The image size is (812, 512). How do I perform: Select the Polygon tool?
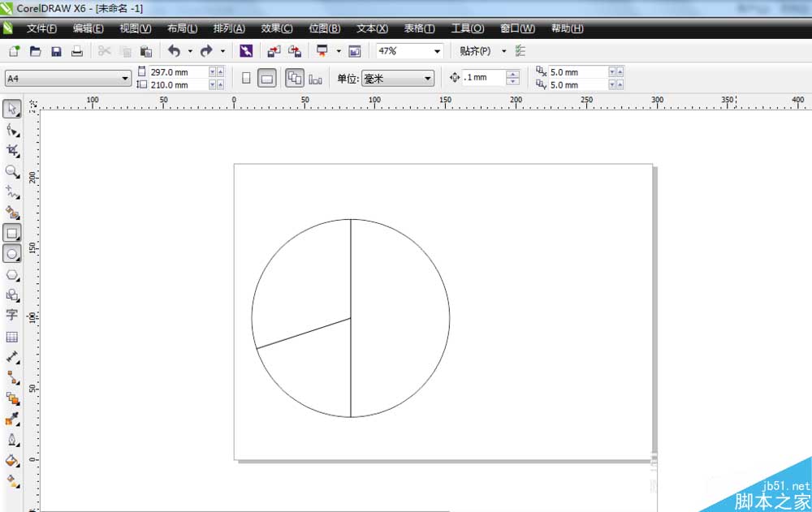pos(12,275)
